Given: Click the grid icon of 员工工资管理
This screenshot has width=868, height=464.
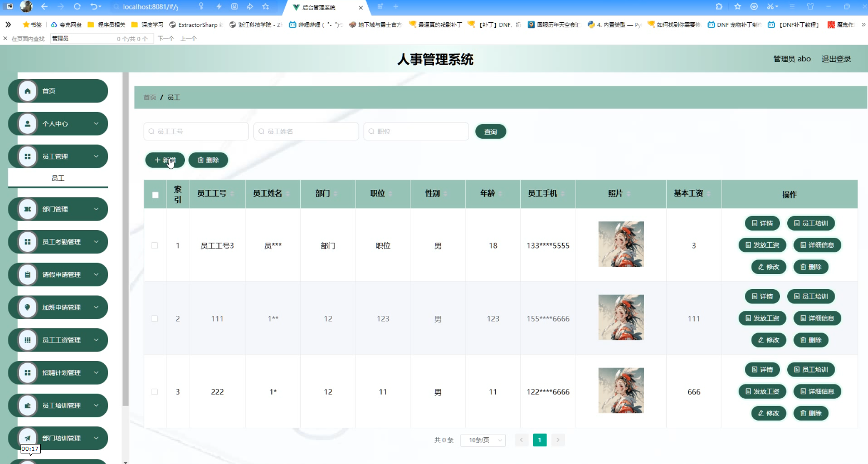Looking at the screenshot, I should 27,340.
